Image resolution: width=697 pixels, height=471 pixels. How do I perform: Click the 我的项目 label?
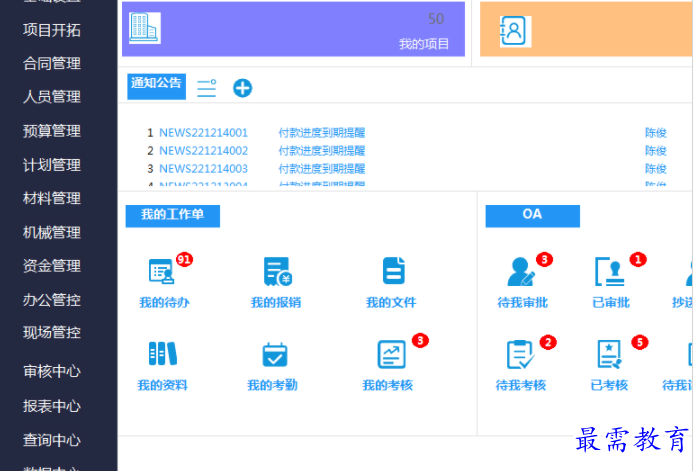tap(424, 44)
